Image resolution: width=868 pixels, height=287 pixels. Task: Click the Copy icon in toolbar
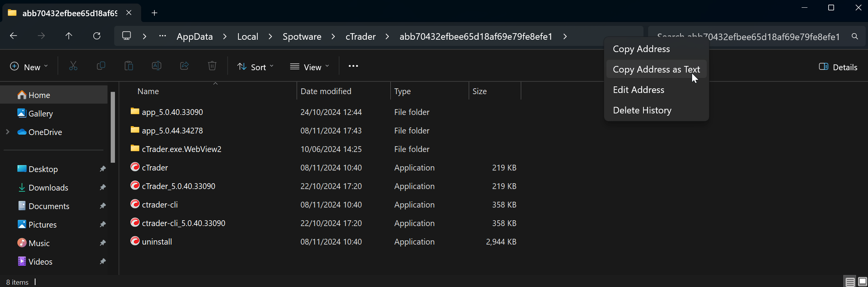tap(101, 66)
